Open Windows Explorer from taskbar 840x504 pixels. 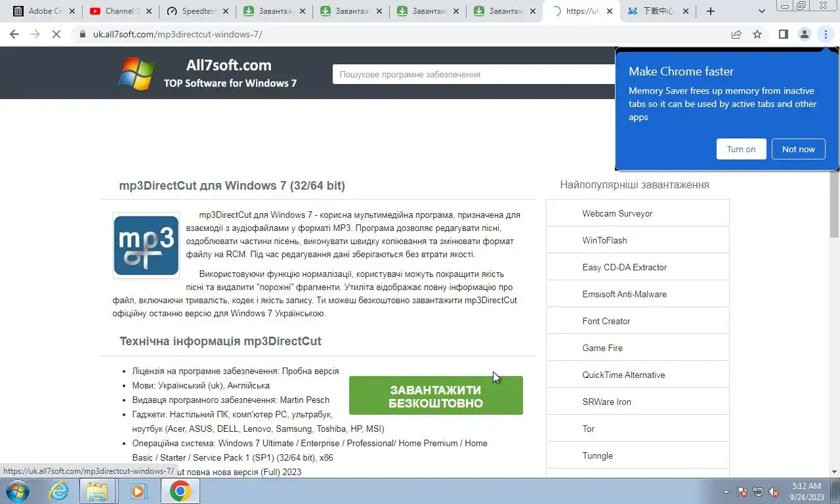(98, 491)
